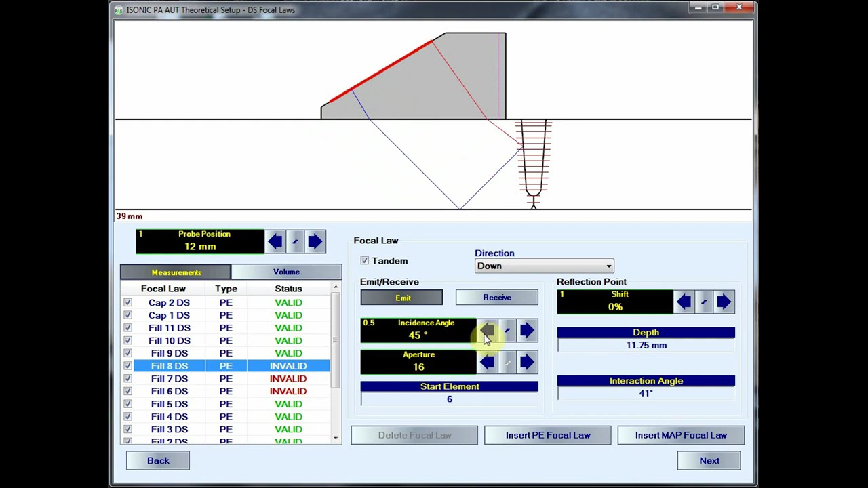Viewport: 868px width, 488px height.
Task: Select Fill 3 DS row name
Action: [x=170, y=430]
